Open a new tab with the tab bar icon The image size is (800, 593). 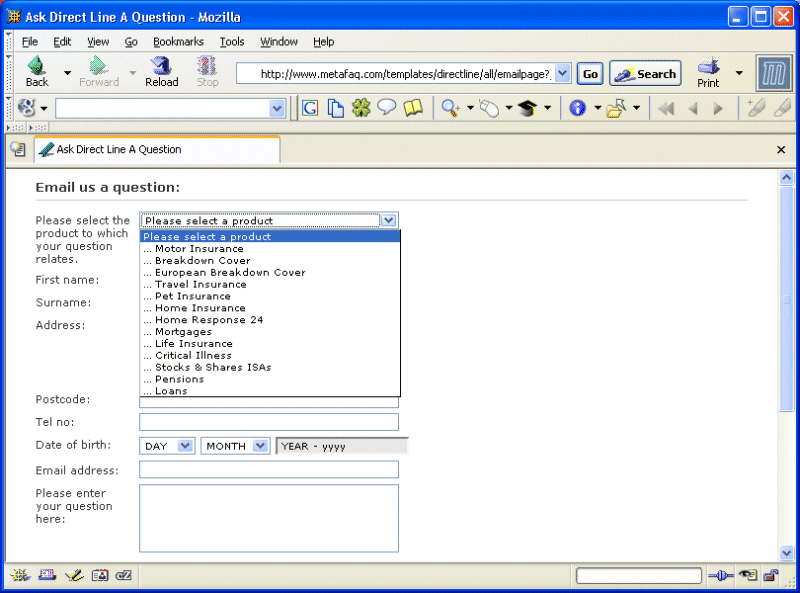18,149
